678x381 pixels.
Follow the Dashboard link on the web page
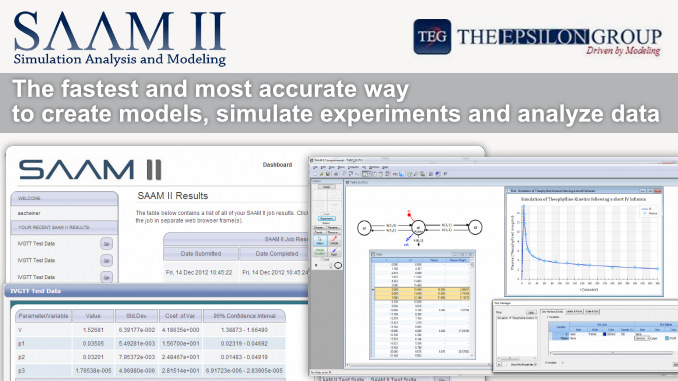[277, 165]
